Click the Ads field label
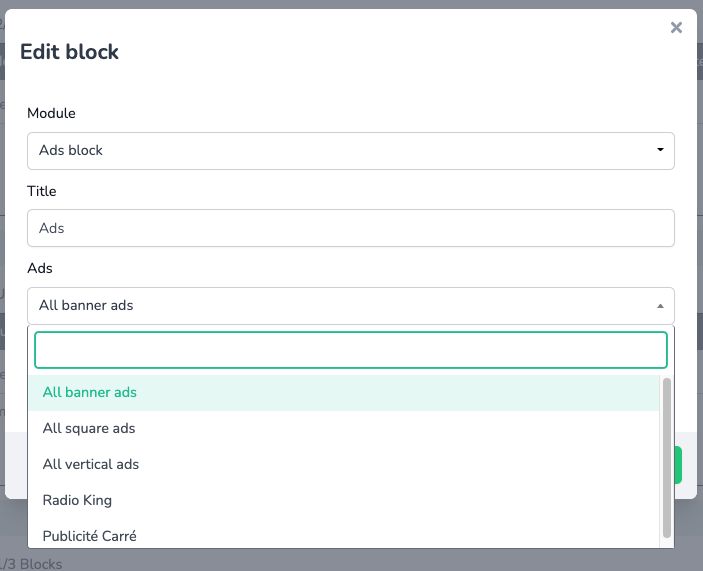 40,269
